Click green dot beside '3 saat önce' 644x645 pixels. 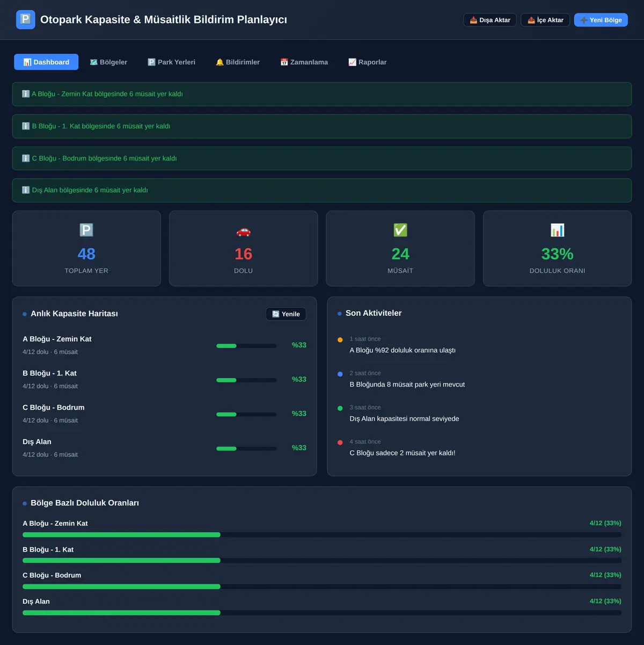[340, 409]
